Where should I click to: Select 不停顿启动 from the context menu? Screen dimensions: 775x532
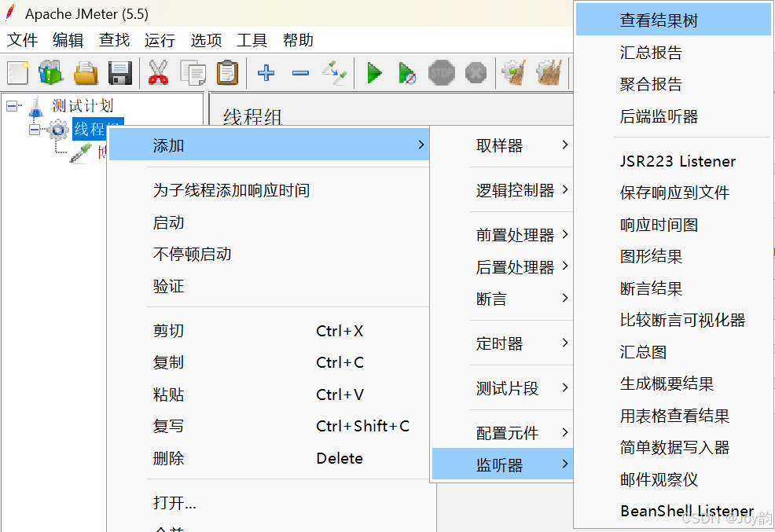268,254
